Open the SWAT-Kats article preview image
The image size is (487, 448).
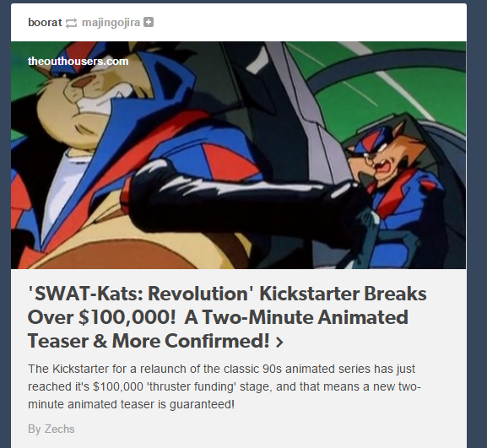click(x=239, y=155)
